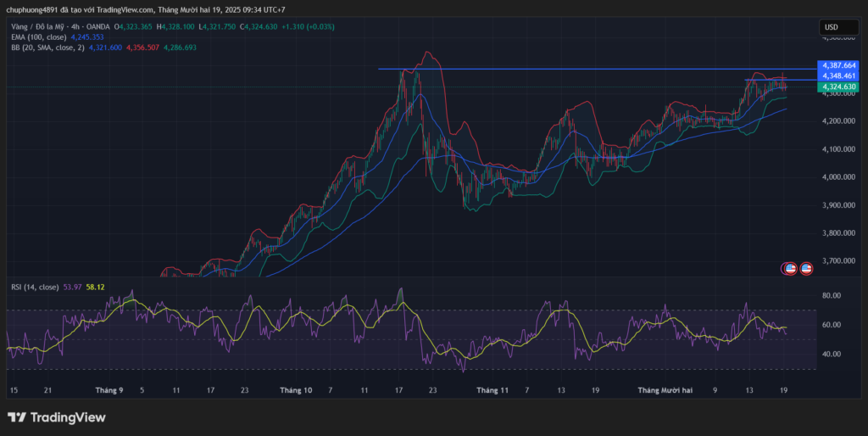868x436 pixels.
Task: Click the TradingView wordmark text
Action: 68,417
